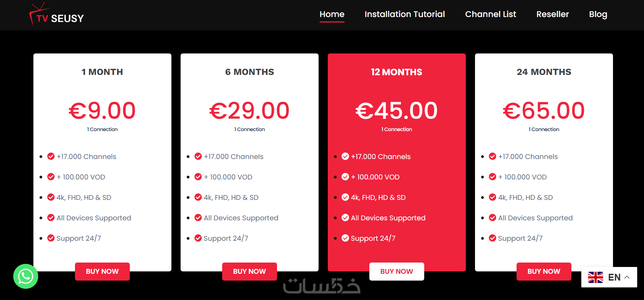Open the WhatsApp chat bubble icon
This screenshot has width=644, height=300.
(x=26, y=276)
